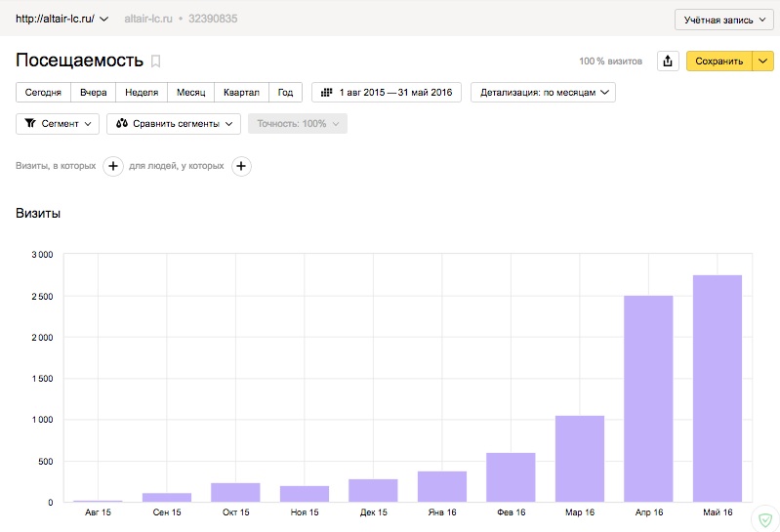
Task: Add a people condition with plus icon
Action: [241, 166]
